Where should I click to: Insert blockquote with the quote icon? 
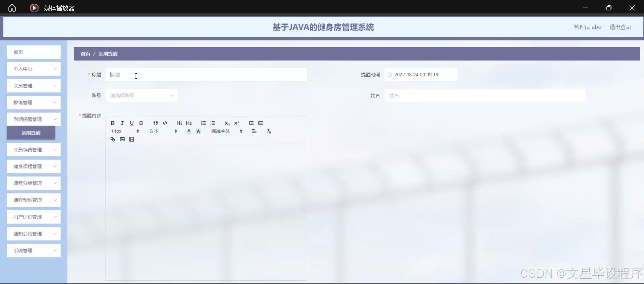click(155, 123)
